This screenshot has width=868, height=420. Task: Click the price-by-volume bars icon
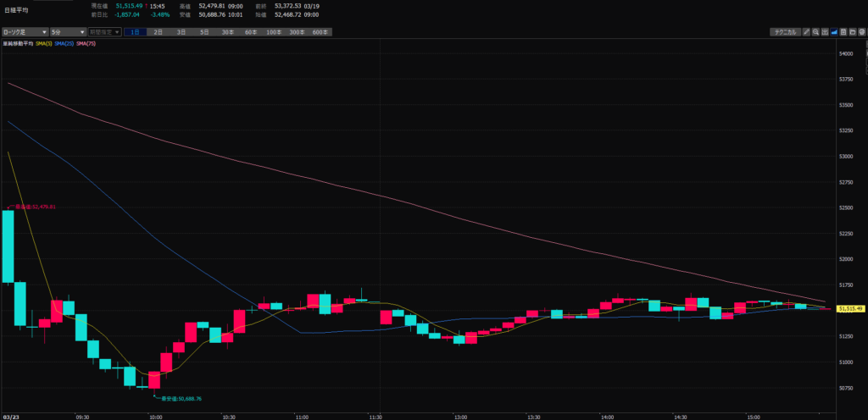click(x=826, y=32)
